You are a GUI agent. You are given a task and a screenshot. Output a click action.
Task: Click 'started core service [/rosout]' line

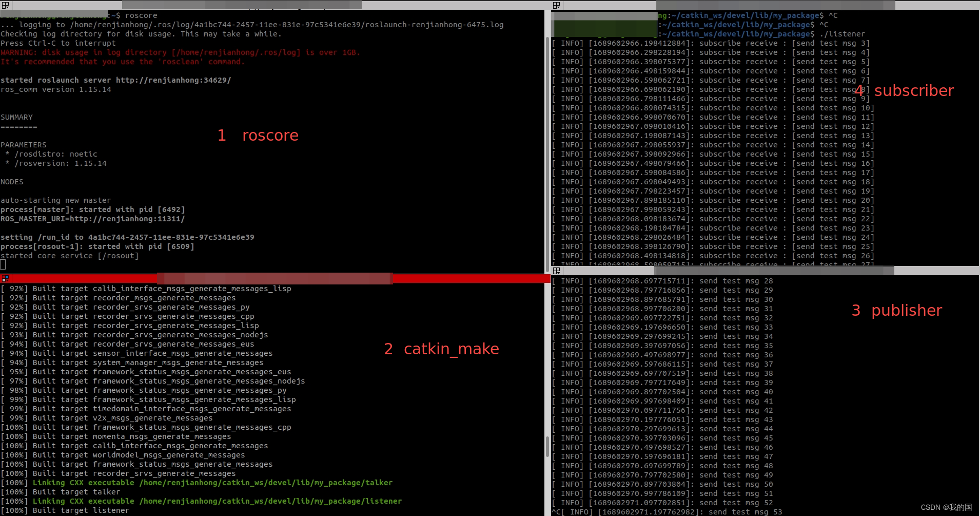point(70,256)
